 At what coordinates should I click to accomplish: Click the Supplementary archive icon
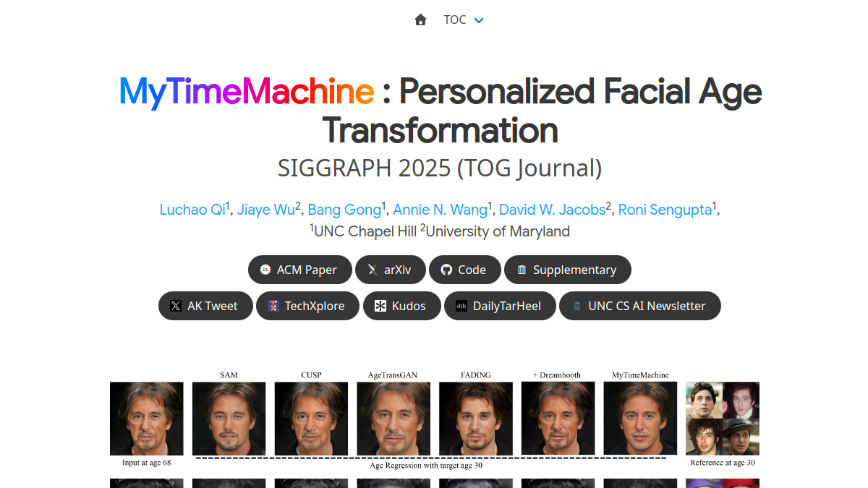coord(522,270)
